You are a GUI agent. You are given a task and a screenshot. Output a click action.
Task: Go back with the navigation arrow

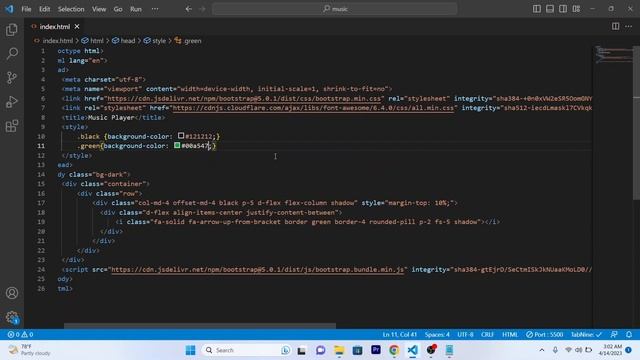pos(189,9)
